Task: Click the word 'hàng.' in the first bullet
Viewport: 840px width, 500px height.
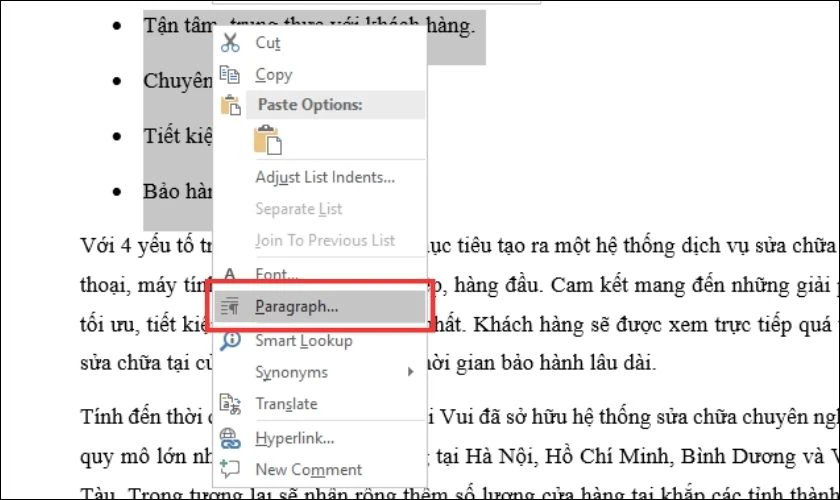Action: (x=451, y=26)
